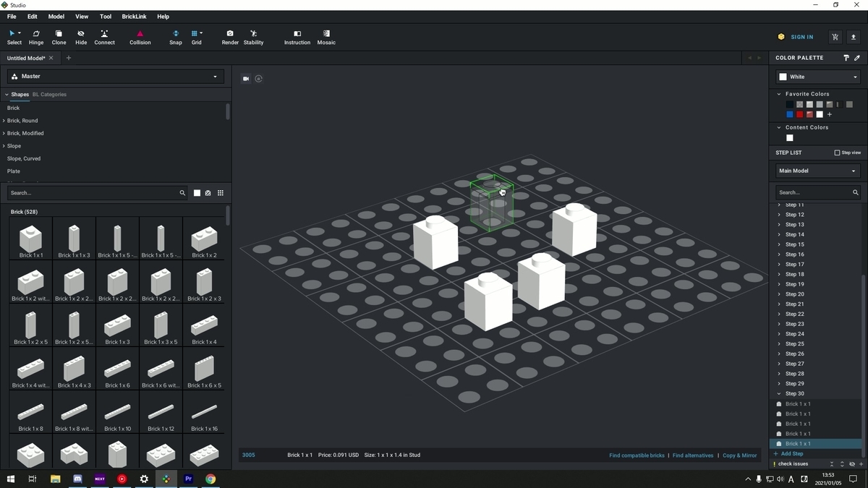
Task: Collapse Step 30 in step list
Action: pyautogui.click(x=779, y=394)
